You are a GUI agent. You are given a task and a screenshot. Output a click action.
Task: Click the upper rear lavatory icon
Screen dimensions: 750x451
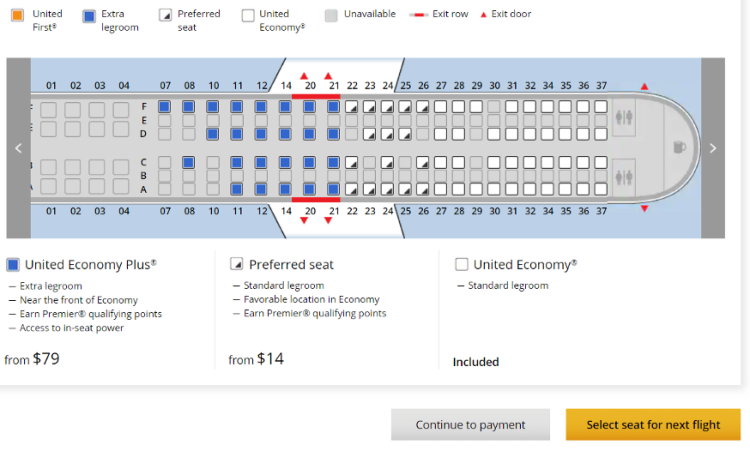[x=624, y=117]
